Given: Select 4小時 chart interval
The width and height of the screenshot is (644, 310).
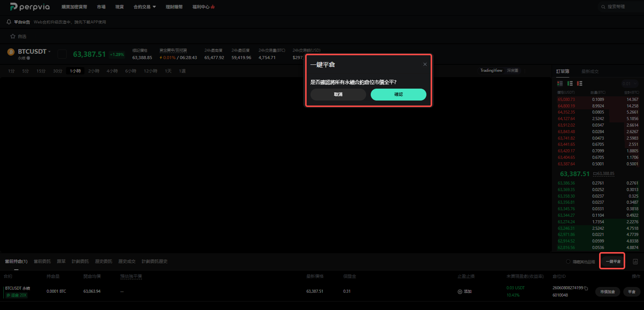Looking at the screenshot, I should tap(112, 71).
